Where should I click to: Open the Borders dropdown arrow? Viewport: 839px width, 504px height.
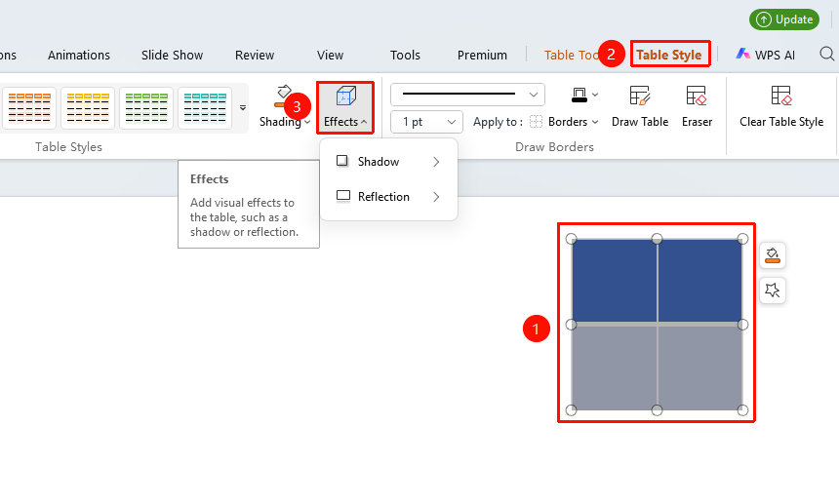click(595, 123)
